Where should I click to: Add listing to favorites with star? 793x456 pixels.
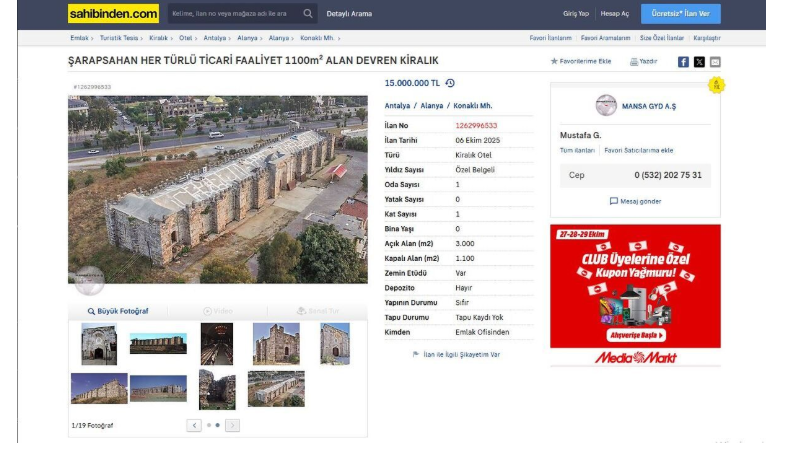(x=555, y=62)
